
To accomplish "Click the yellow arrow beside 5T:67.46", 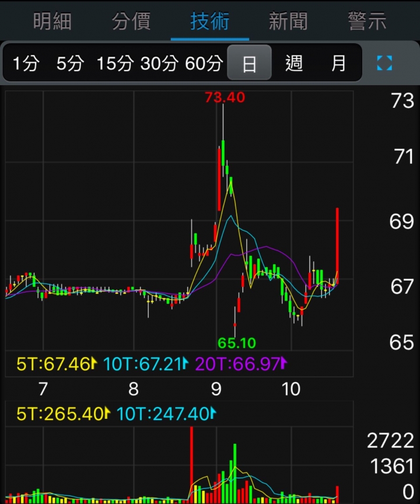I will pos(94,363).
